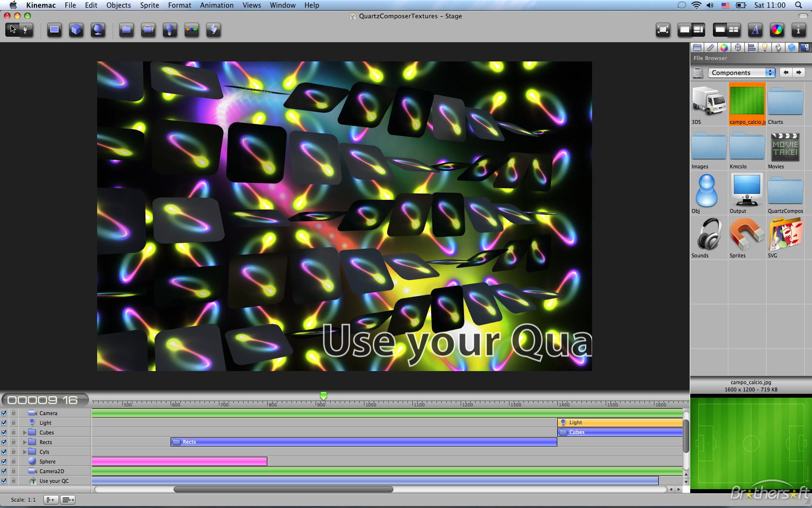This screenshot has width=812, height=508.
Task: Go back in the File Browser
Action: click(x=786, y=73)
